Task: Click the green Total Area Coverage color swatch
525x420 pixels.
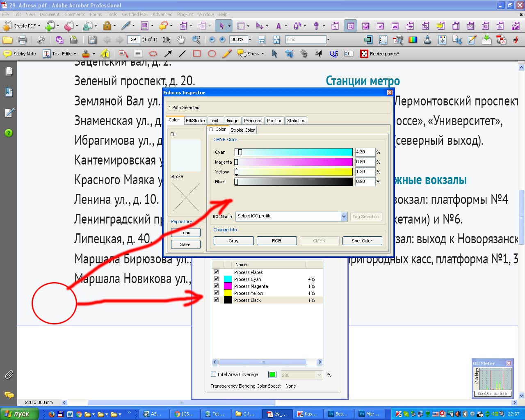Action: [272, 374]
